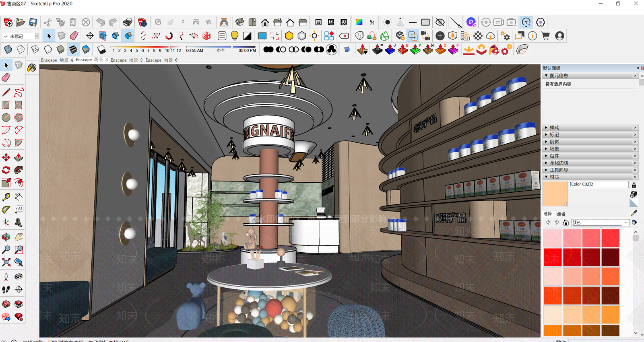Select the bright red color swatch

(x=553, y=257)
